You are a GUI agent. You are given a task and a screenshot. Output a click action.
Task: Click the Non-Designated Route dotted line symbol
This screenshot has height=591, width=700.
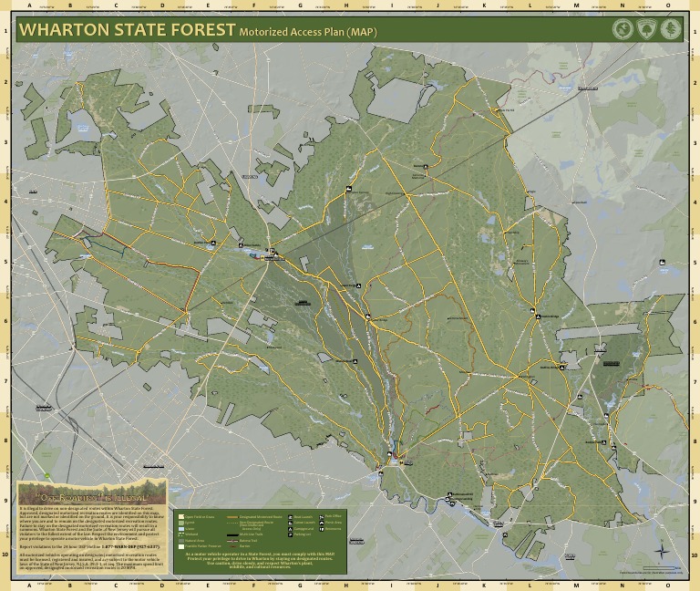point(232,524)
